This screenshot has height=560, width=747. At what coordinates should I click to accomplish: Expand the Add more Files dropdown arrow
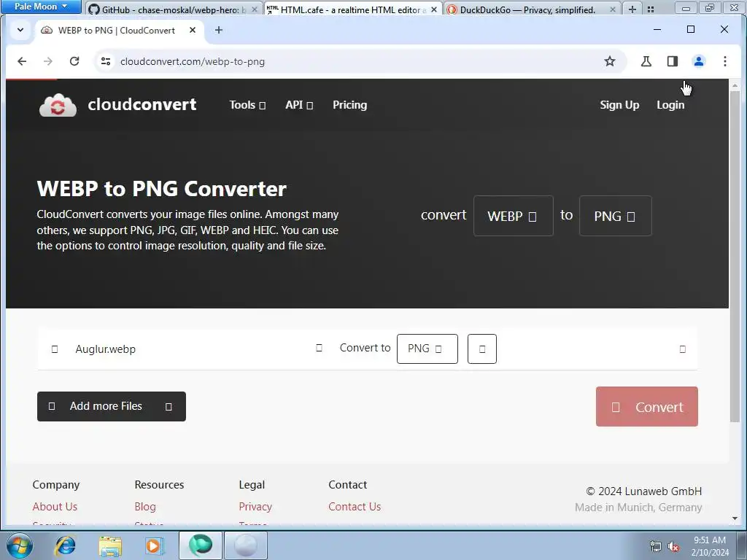[x=169, y=407]
